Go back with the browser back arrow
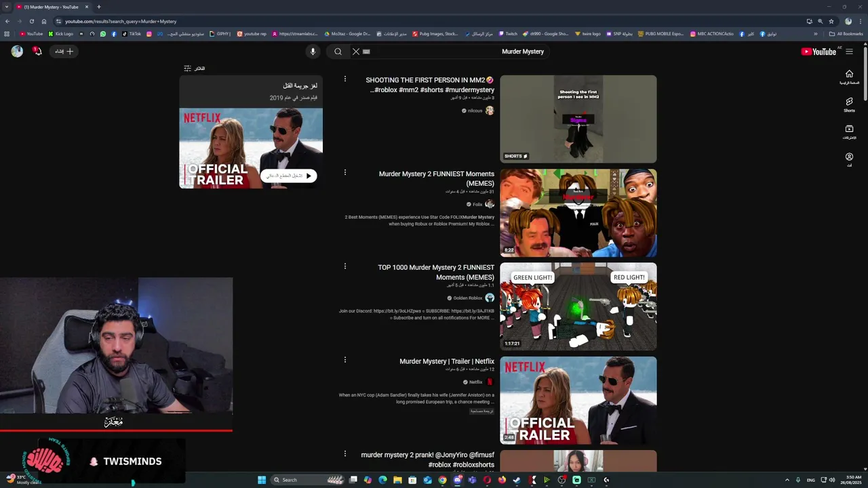 point(7,21)
